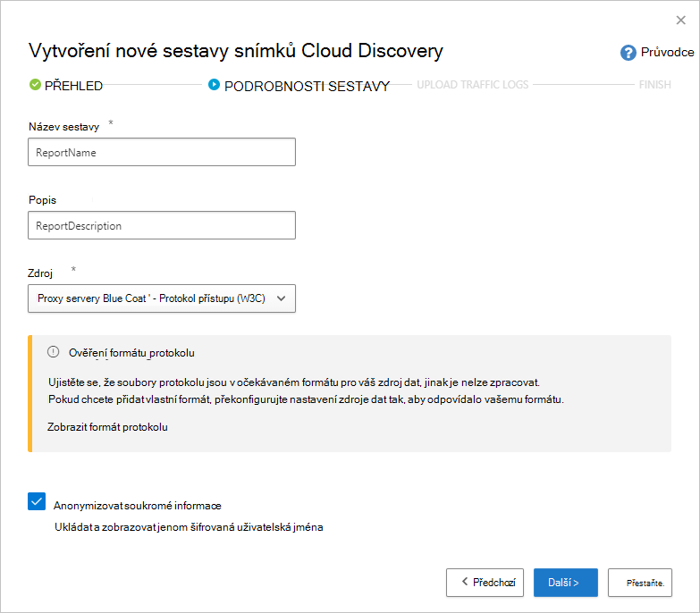This screenshot has width=700, height=613.
Task: Focus the Název sestavy ReportName field
Action: pyautogui.click(x=162, y=152)
